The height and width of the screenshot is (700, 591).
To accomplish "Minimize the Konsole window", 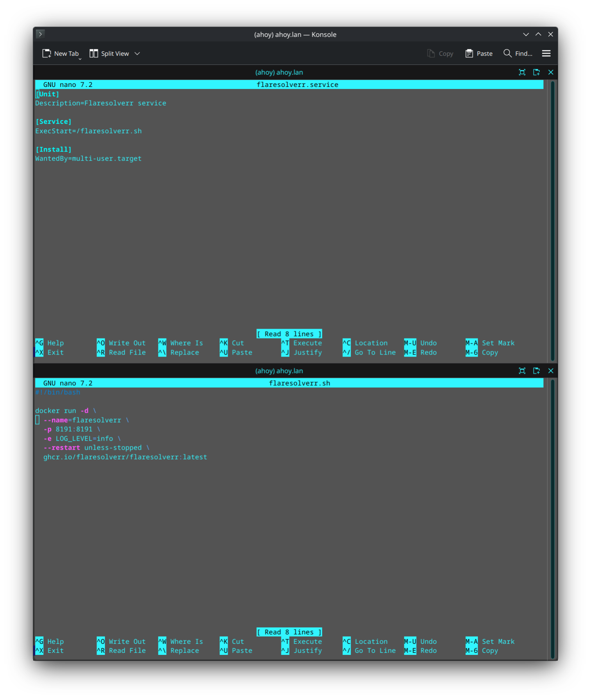I will [x=526, y=34].
